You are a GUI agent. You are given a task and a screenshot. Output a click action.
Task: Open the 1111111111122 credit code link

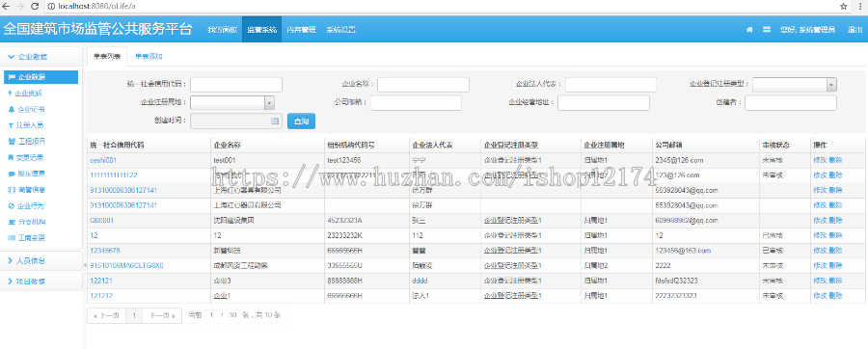tap(114, 175)
